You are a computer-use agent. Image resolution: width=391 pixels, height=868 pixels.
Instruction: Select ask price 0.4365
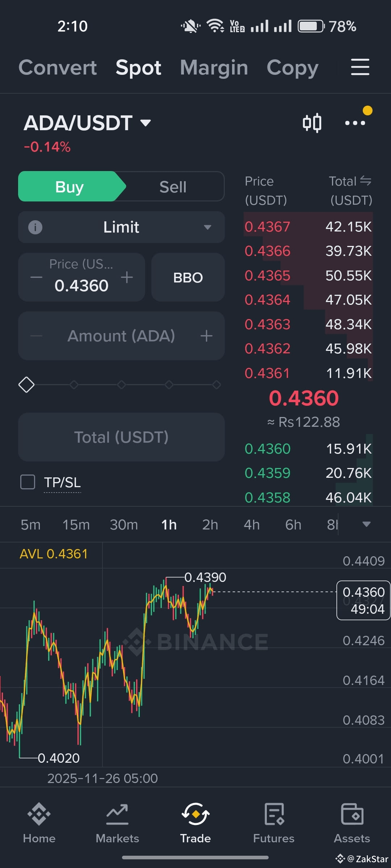click(x=267, y=276)
